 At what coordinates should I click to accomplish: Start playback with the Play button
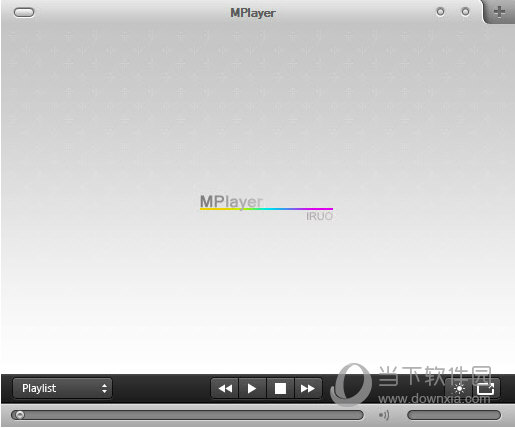(252, 389)
